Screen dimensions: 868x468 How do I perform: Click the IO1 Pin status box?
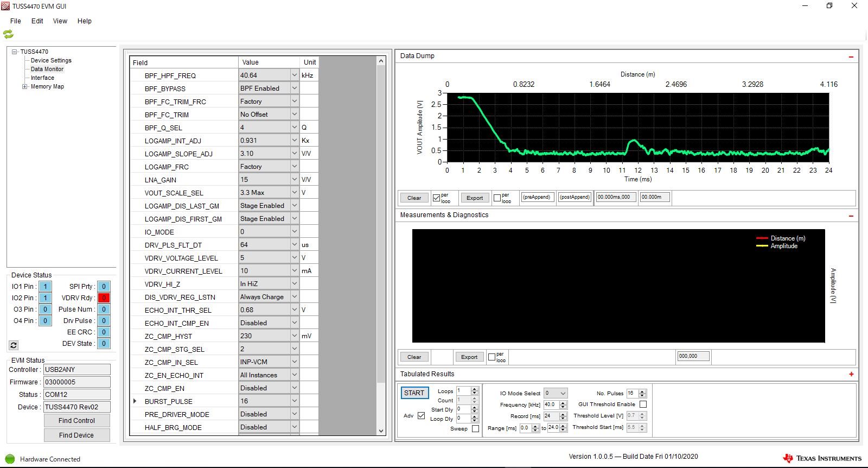coord(45,286)
